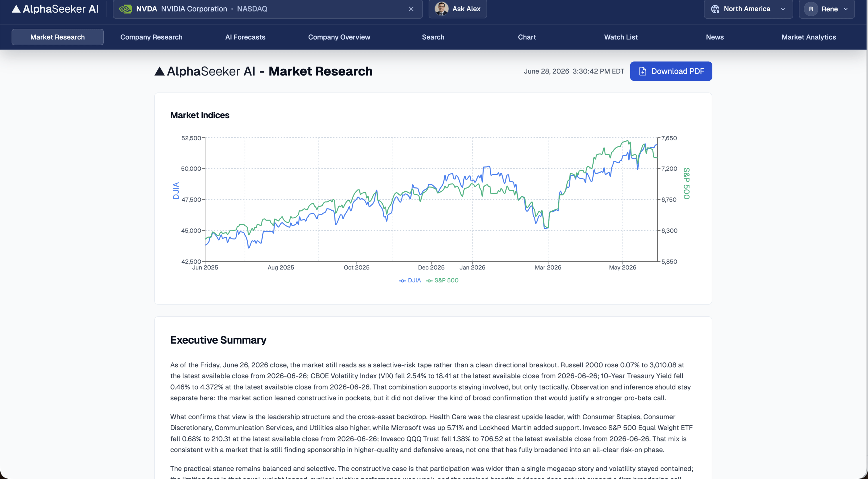Click the R user avatar circle
Screen dimensions: 868x479
pos(811,9)
